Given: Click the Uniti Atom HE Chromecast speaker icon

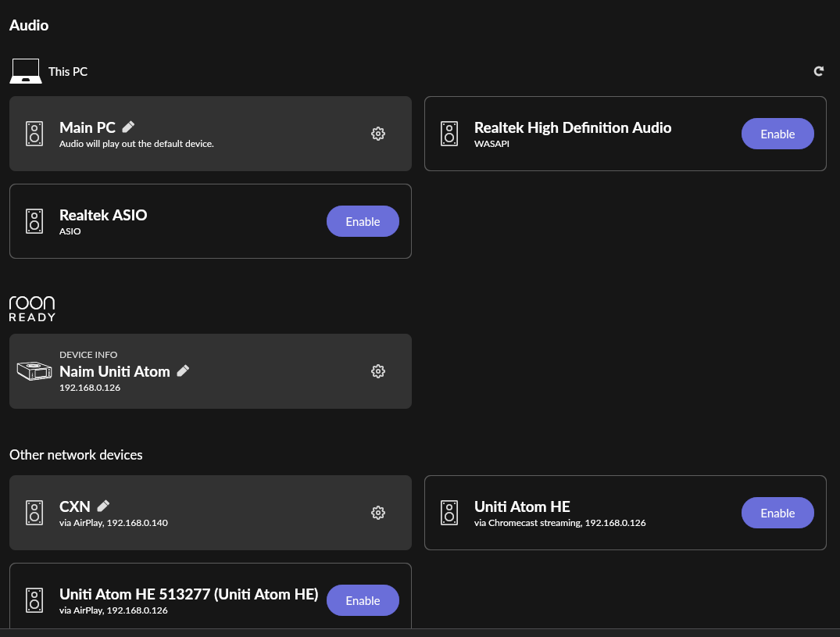Looking at the screenshot, I should [449, 513].
